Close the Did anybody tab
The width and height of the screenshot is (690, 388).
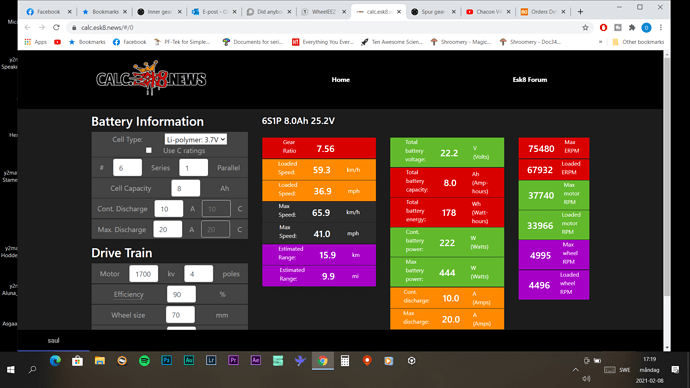click(x=289, y=12)
